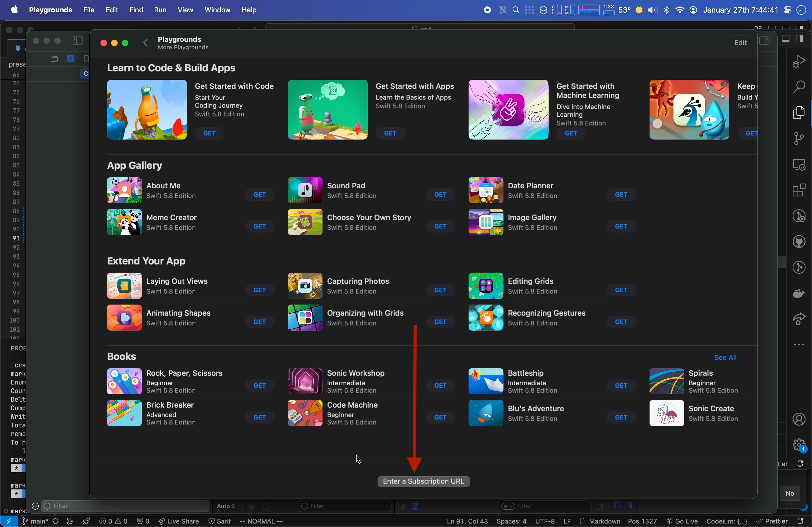This screenshot has height=527, width=812.
Task: Open the Help menu
Action: (249, 10)
